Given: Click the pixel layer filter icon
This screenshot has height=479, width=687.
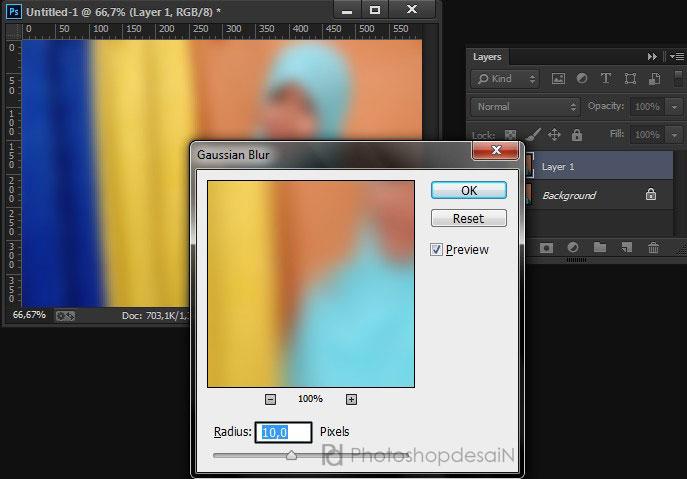Looking at the screenshot, I should (x=558, y=79).
